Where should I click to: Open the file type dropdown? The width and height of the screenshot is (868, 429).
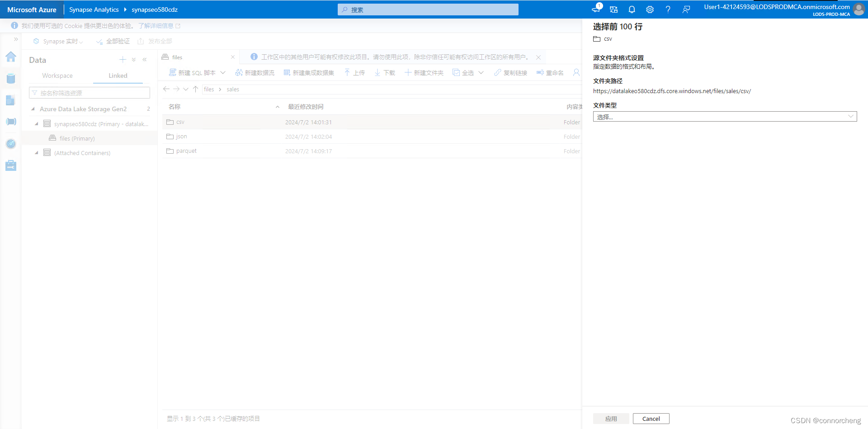725,117
